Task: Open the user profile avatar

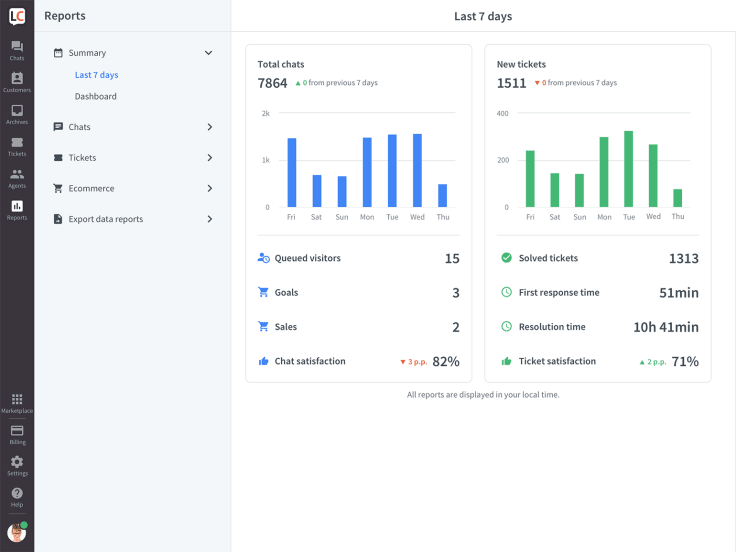Action: point(17,532)
